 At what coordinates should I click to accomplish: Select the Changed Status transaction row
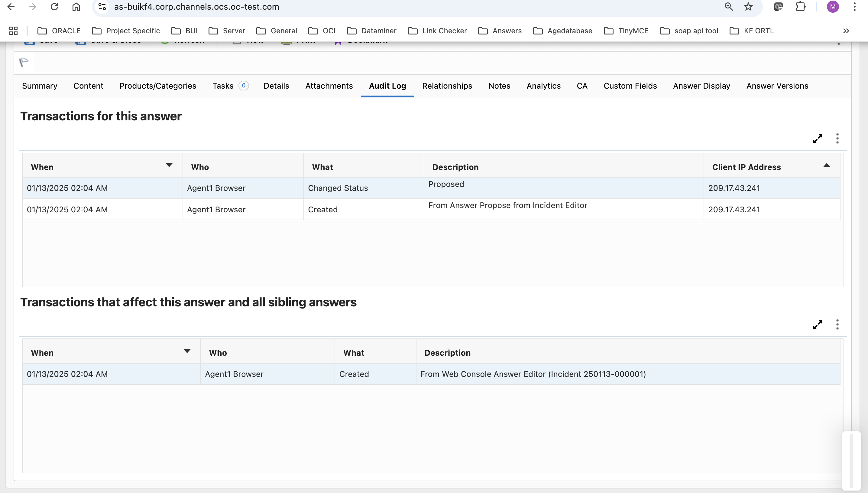338,188
